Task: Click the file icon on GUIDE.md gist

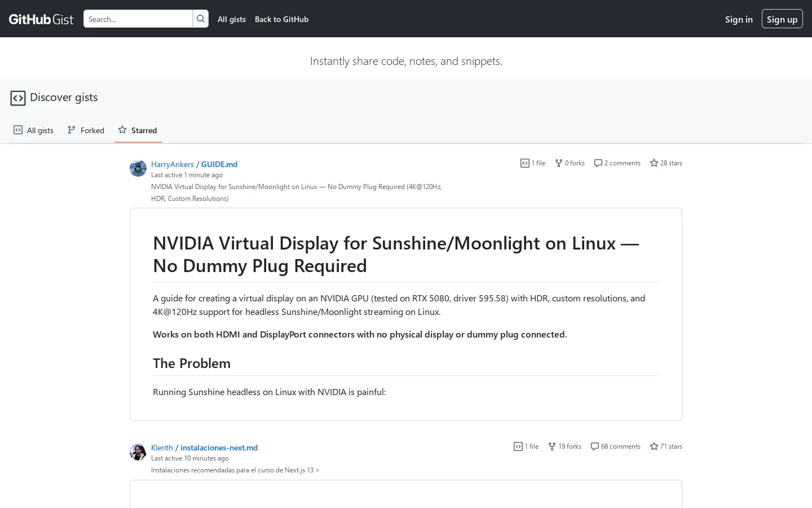Action: [x=525, y=163]
